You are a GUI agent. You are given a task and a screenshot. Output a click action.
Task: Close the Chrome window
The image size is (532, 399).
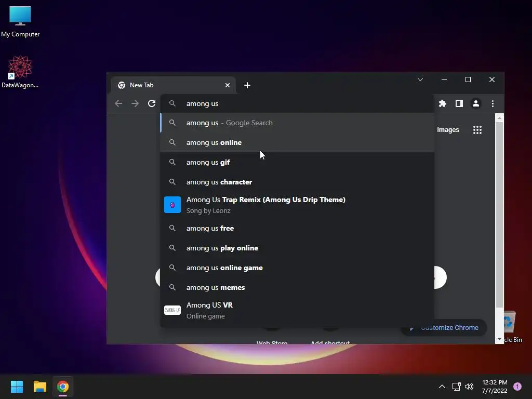[x=492, y=79]
